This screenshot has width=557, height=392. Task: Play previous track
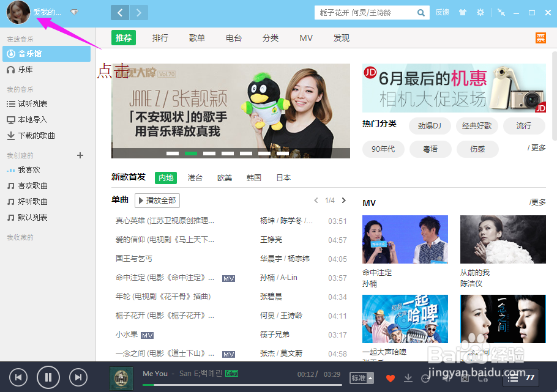point(18,377)
